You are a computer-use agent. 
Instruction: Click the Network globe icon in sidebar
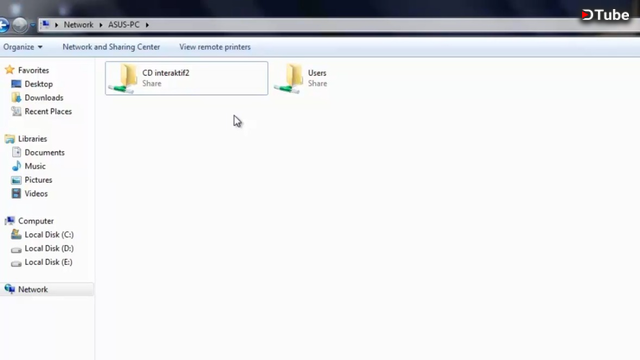click(10, 289)
